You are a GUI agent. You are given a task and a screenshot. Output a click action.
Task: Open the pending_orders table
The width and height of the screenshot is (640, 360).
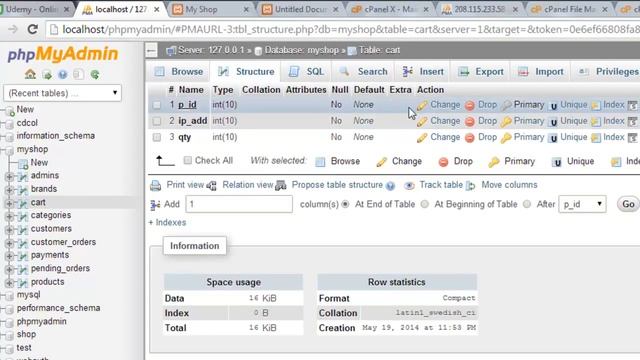point(60,269)
